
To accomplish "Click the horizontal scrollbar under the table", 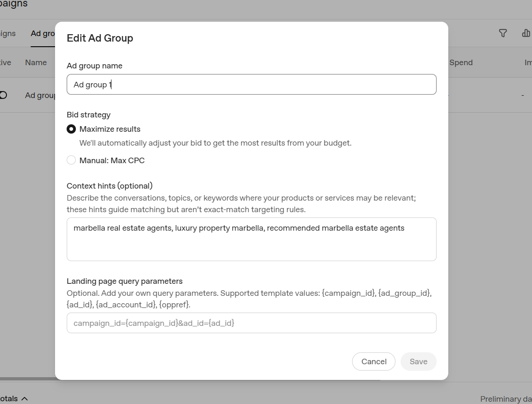I will (x=27, y=379).
